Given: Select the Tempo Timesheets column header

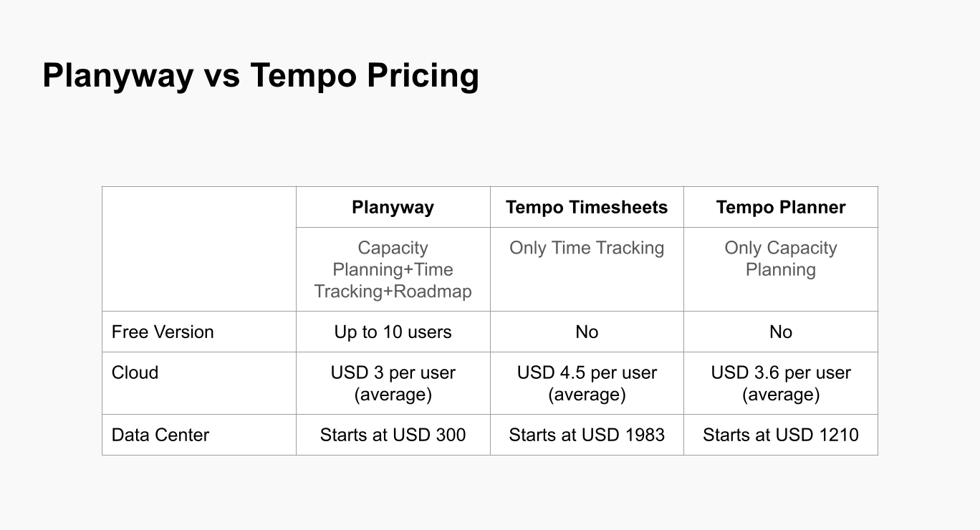Looking at the screenshot, I should [586, 208].
